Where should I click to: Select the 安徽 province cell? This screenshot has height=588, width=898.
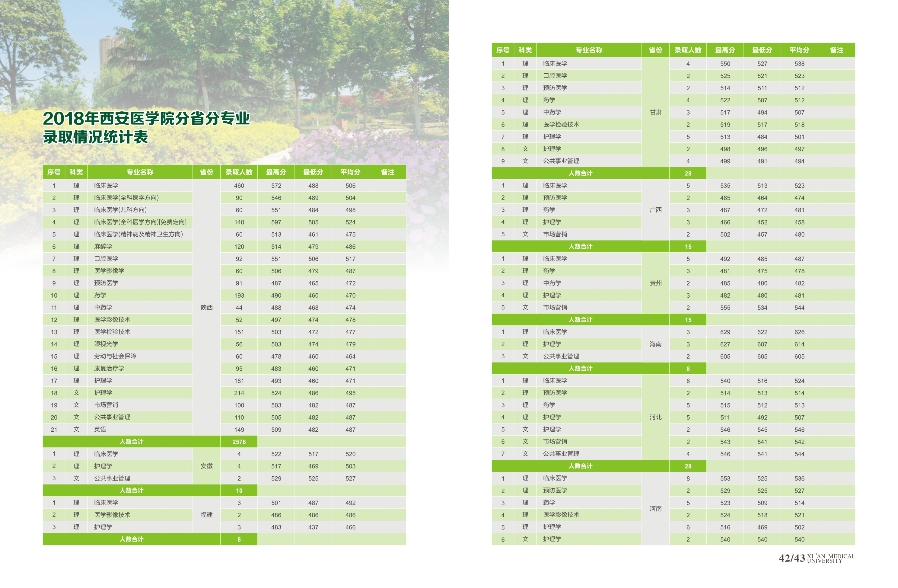coord(206,466)
